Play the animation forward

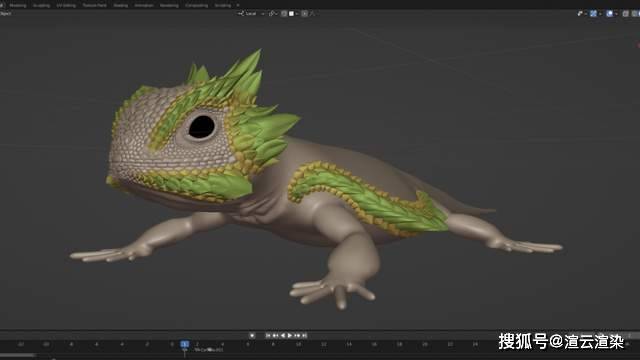[290, 336]
